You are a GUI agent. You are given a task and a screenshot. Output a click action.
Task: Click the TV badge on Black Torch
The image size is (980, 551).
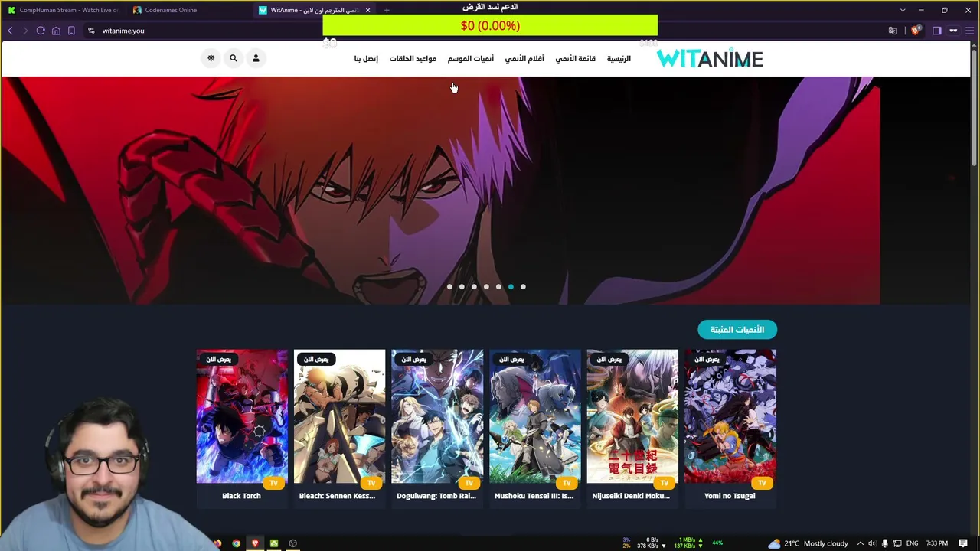tap(273, 483)
